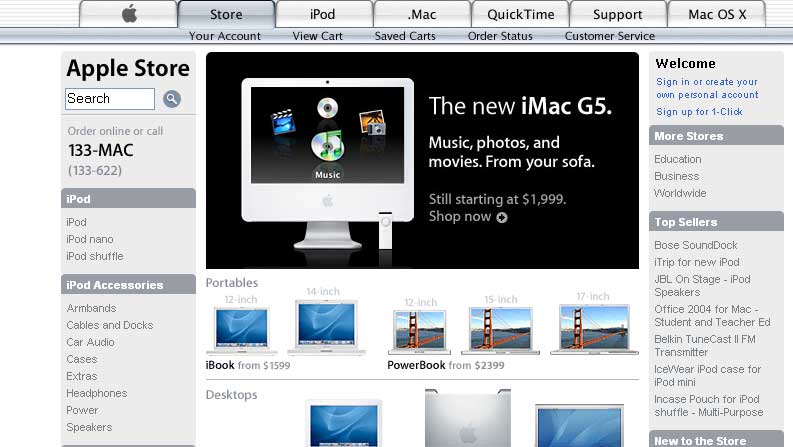Image resolution: width=793 pixels, height=447 pixels.
Task: Open Bose SoundDock top seller
Action: click(x=696, y=245)
